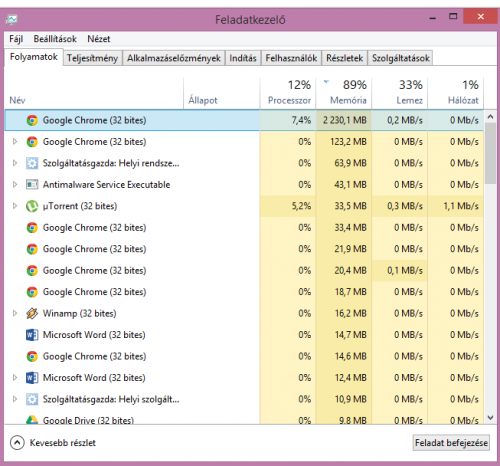Click the 16,2 MB memory cell
Viewport: 500px width, 466px height.
pos(344,313)
